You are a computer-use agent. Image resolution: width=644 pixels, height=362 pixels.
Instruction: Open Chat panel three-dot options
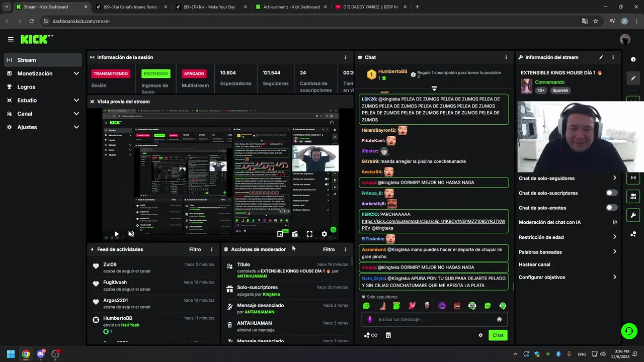click(x=506, y=57)
